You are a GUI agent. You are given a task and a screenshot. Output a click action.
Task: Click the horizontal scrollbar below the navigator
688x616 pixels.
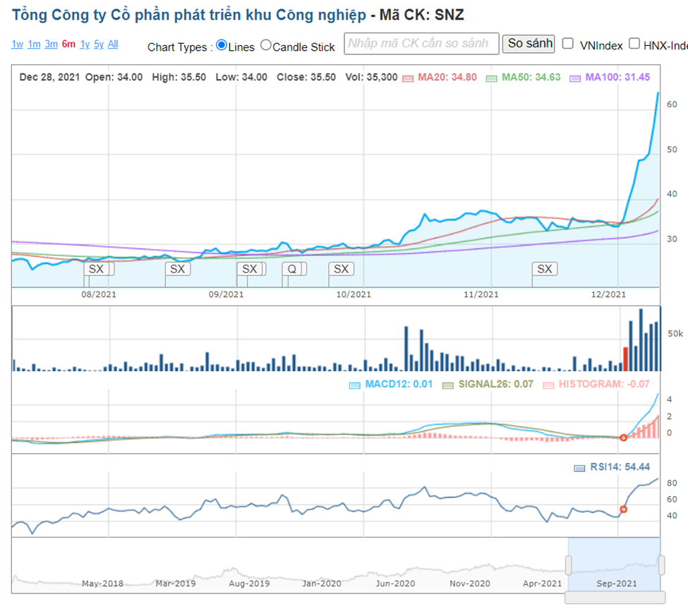[615, 598]
